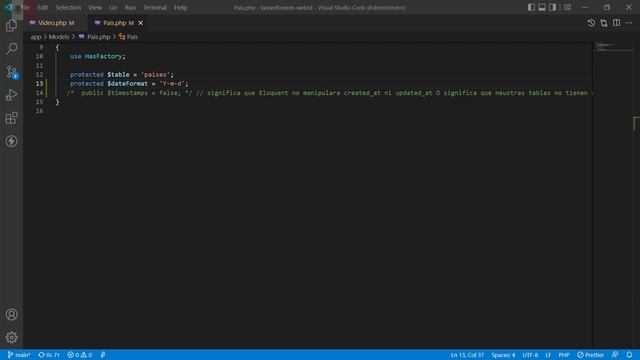Viewport: 640px width, 360px height.
Task: Toggle the secondary side bar layout button
Action: (x=552, y=7)
